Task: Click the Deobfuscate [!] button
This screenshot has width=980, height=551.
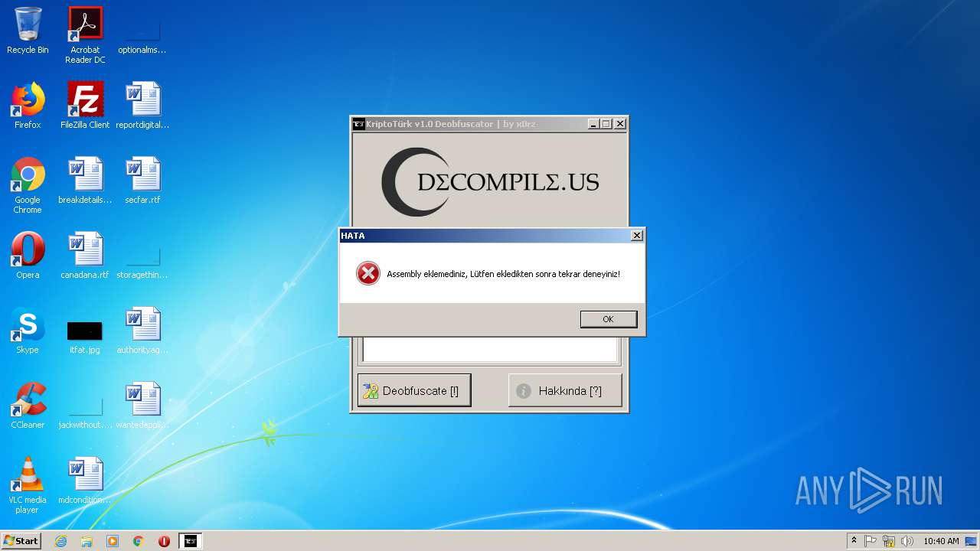Action: point(414,390)
